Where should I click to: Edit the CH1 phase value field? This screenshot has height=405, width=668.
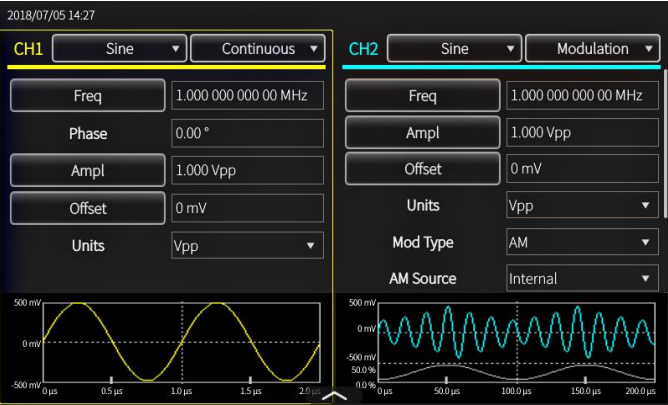click(x=247, y=133)
